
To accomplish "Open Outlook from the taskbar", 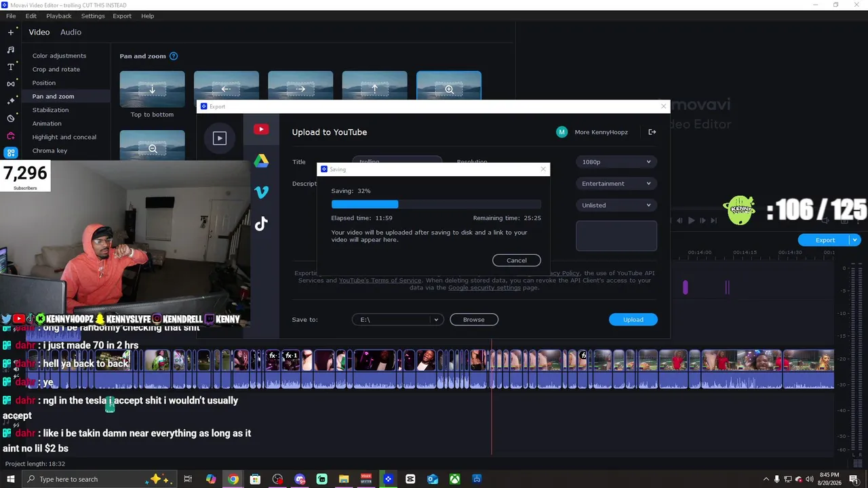I will [433, 479].
